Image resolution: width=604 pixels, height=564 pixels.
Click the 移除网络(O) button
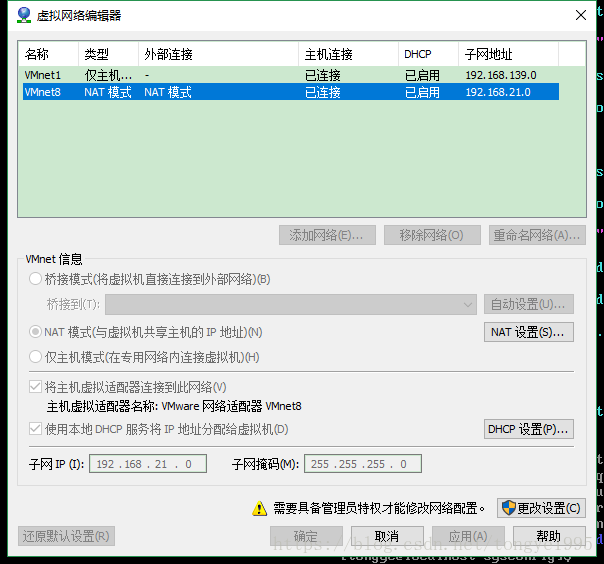[432, 235]
